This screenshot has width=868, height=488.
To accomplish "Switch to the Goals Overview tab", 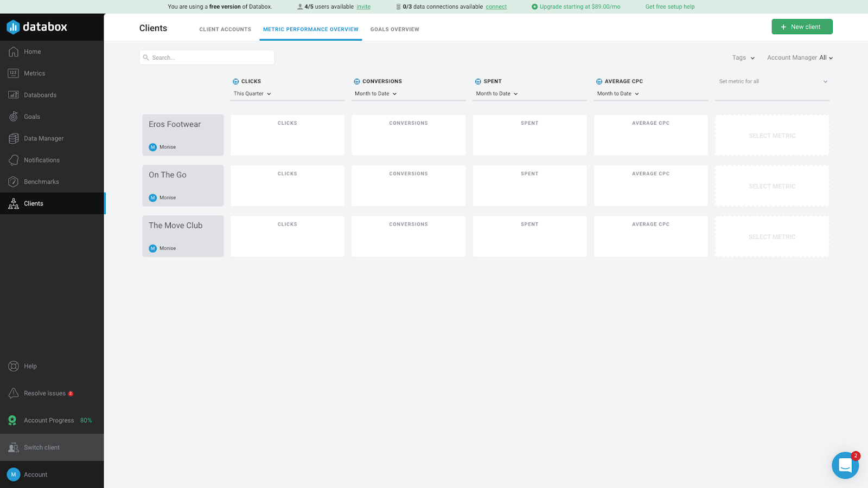I will 395,29.
